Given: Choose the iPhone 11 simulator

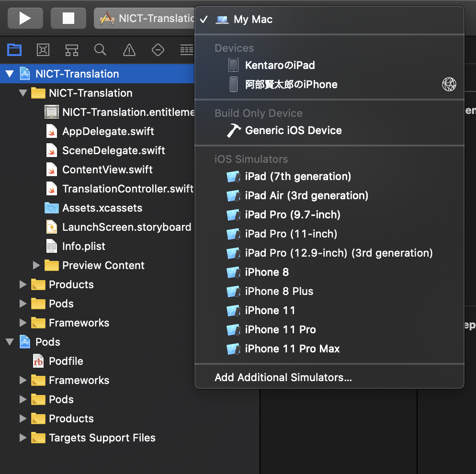Looking at the screenshot, I should pos(329,310).
